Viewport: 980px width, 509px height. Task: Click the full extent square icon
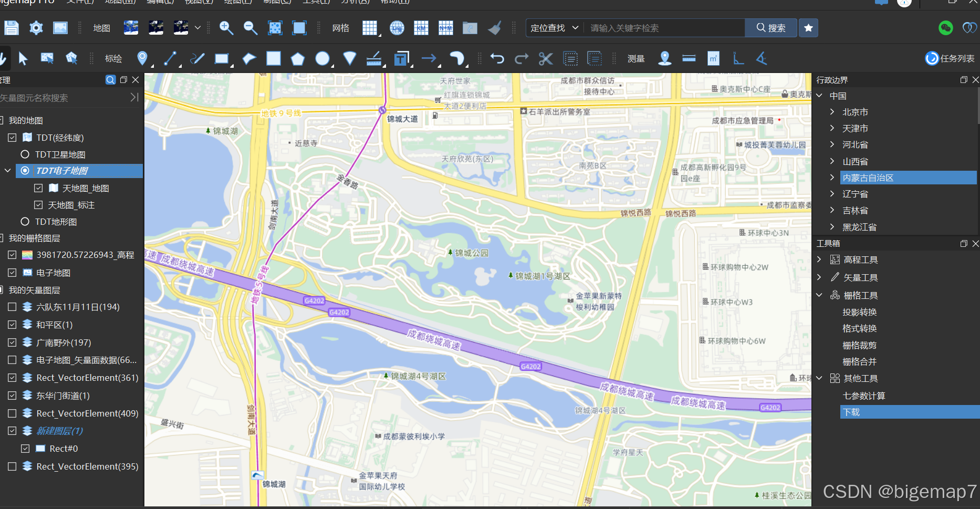point(299,28)
